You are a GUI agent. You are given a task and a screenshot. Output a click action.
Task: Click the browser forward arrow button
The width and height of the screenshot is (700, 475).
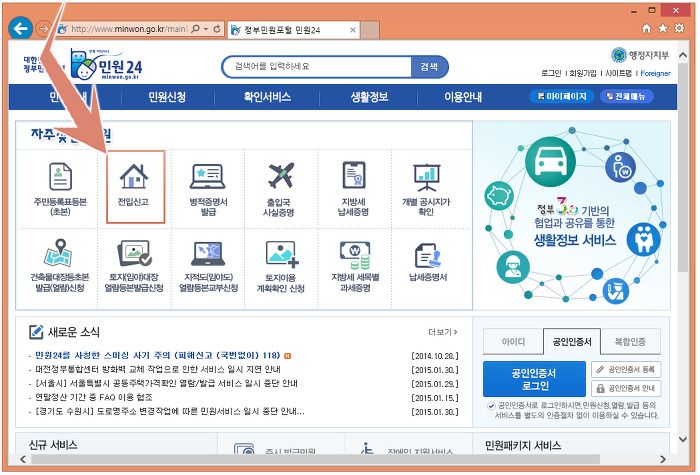[43, 29]
